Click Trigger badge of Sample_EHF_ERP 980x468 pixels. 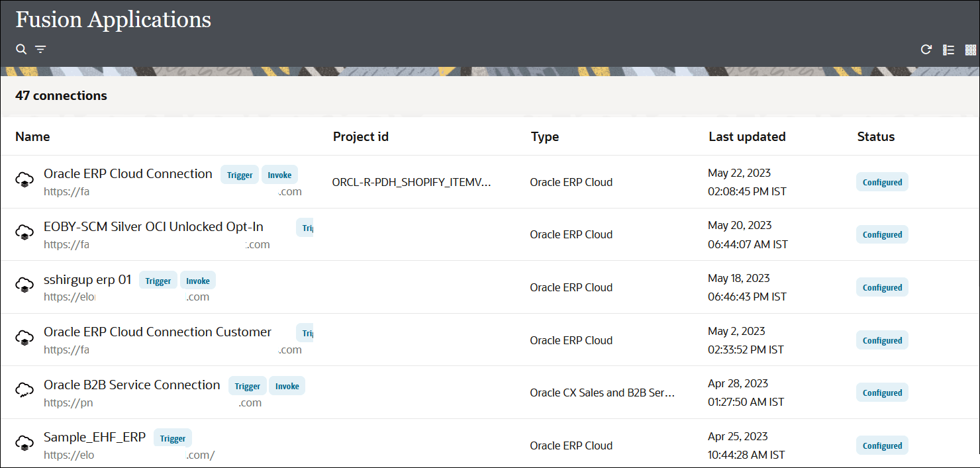pos(173,438)
